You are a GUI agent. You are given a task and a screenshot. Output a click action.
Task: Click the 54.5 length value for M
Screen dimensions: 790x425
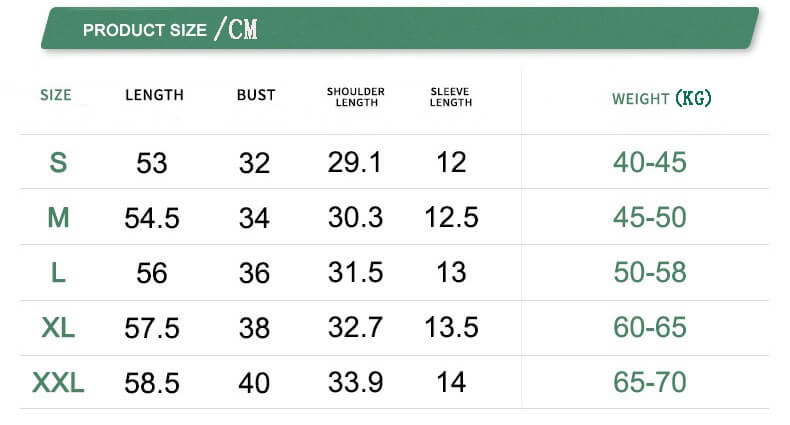click(x=152, y=218)
